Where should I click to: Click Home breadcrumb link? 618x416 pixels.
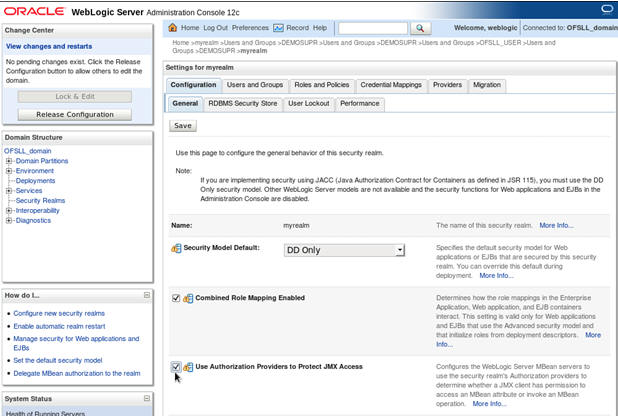coord(181,43)
